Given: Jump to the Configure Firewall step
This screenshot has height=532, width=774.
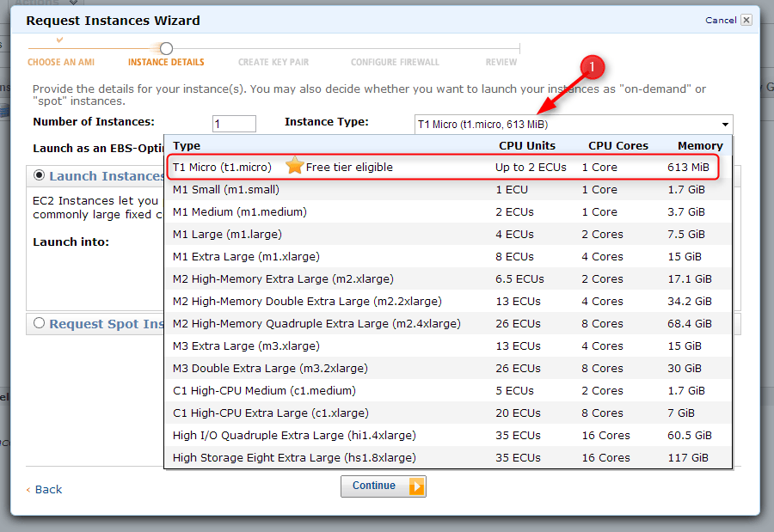Looking at the screenshot, I should click(x=395, y=62).
